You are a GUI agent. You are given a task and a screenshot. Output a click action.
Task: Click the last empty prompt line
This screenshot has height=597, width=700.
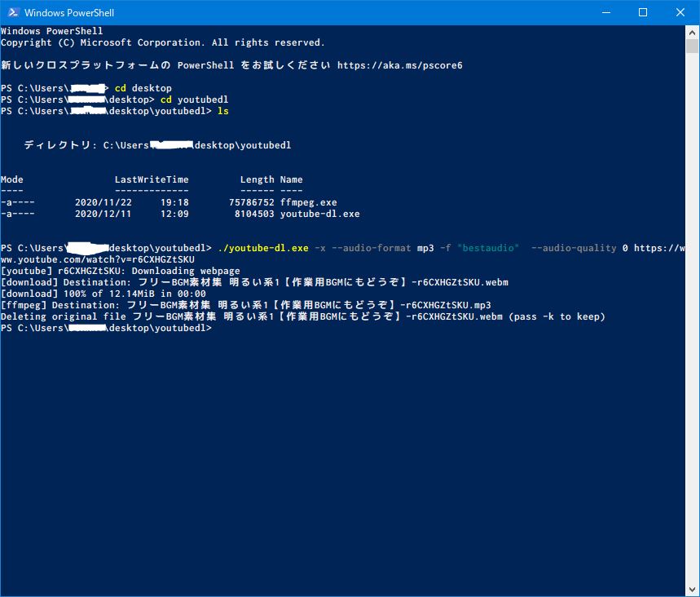[106, 328]
